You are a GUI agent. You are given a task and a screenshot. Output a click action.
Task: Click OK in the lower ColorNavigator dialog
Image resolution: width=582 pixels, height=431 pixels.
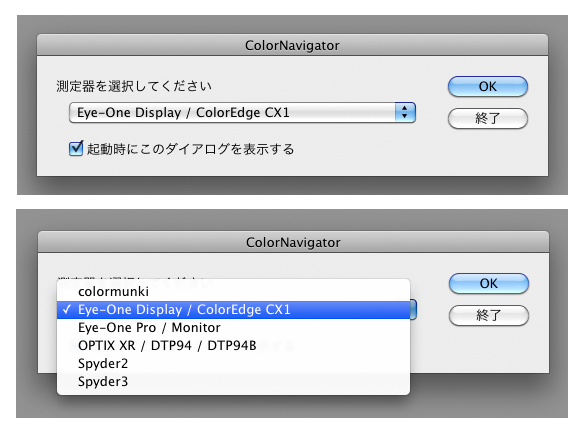pos(488,284)
